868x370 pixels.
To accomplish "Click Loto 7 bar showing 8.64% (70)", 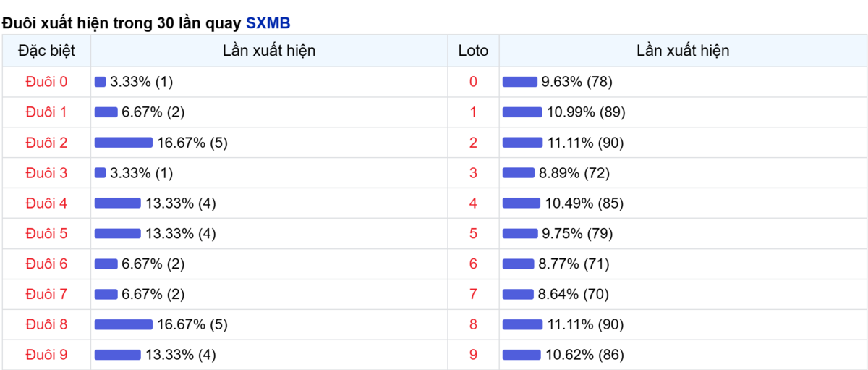I will pyautogui.click(x=518, y=294).
